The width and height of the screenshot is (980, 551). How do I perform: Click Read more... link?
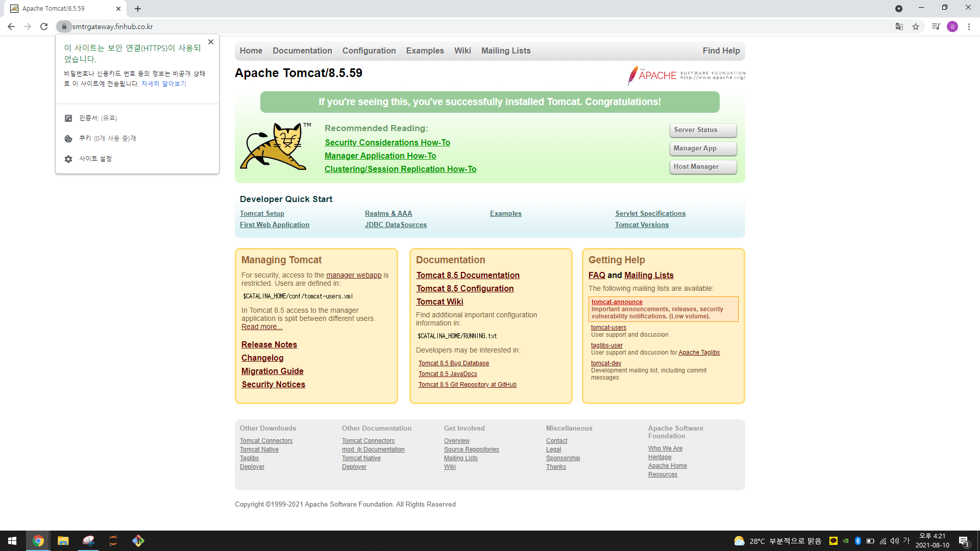point(262,327)
